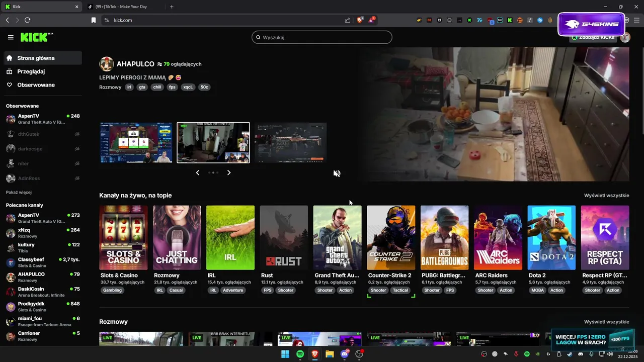Screen dimensions: 644x362
Task: Select the gta tag on featured stream
Action: [142, 87]
